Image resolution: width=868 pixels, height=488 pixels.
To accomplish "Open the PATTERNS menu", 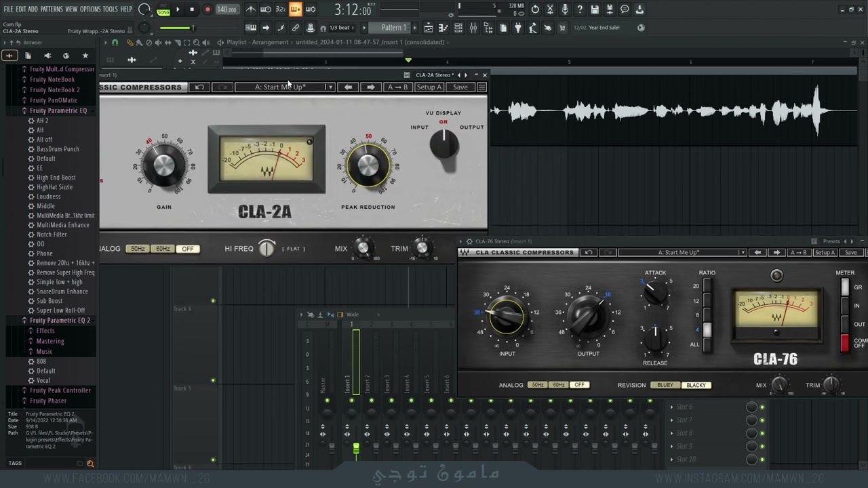I will click(x=52, y=9).
